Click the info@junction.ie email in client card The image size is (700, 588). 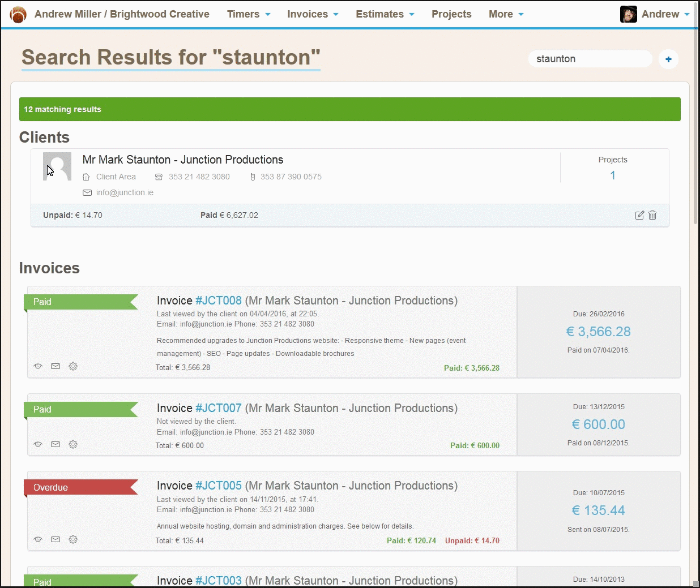point(125,192)
